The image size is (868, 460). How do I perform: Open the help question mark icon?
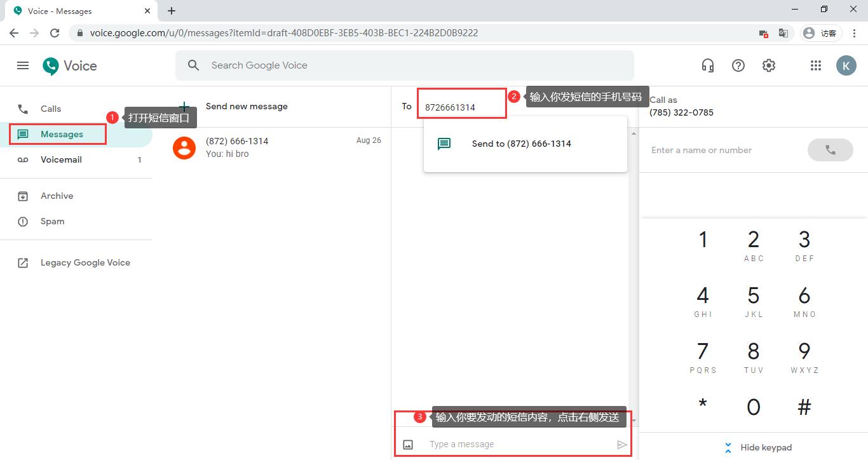point(738,65)
